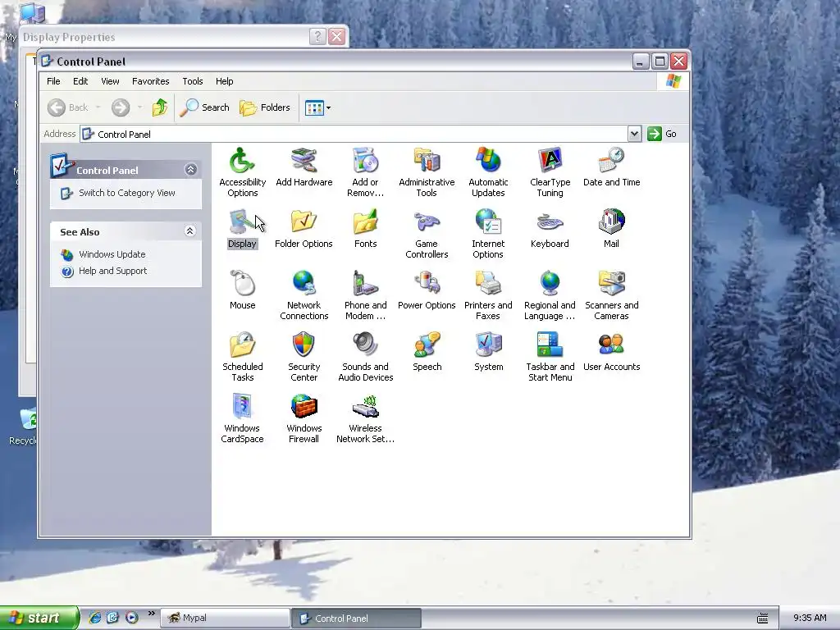Open the Folder Options icon
The height and width of the screenshot is (630, 840).
pos(304,221)
